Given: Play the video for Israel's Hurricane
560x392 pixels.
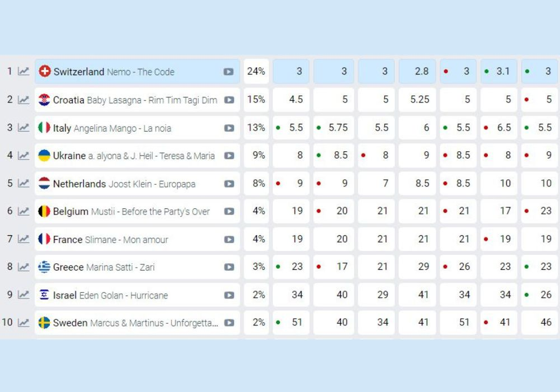Looking at the screenshot, I should (x=229, y=295).
